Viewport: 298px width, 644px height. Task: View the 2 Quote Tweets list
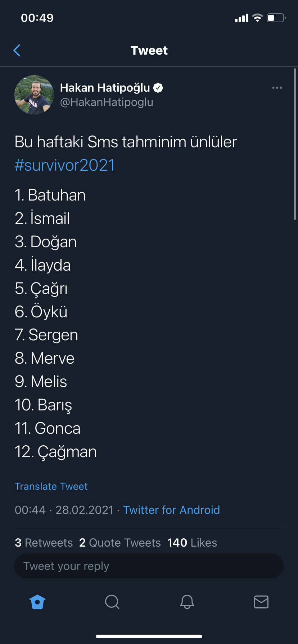coord(120,542)
